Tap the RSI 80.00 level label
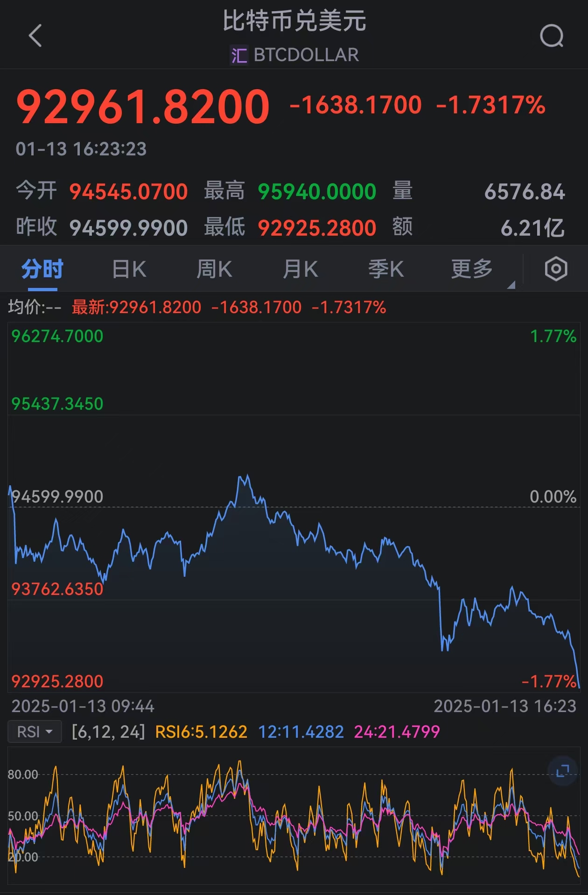588x895 pixels. (22, 775)
